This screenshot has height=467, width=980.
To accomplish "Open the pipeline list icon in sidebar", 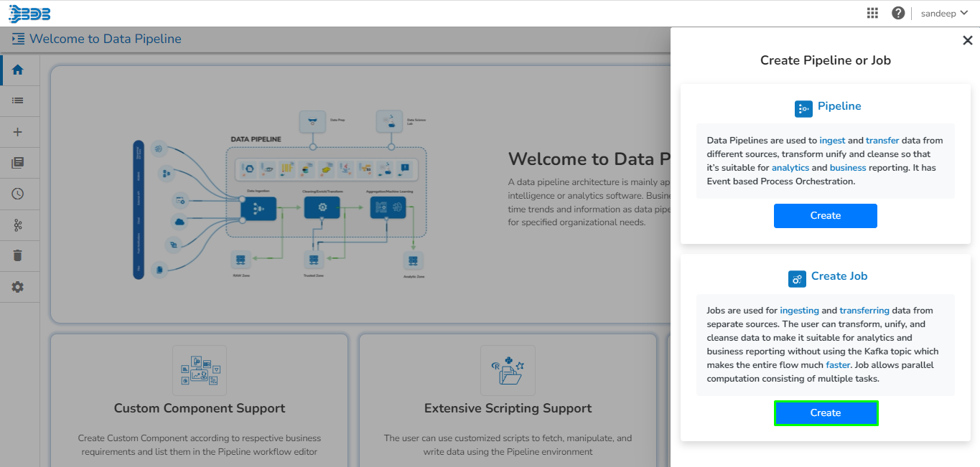I will (x=18, y=101).
